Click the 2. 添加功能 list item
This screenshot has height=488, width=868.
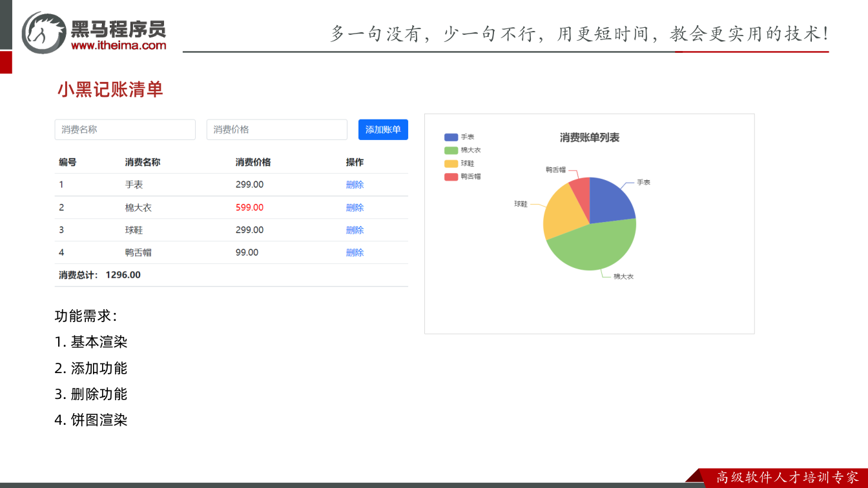[x=91, y=368]
